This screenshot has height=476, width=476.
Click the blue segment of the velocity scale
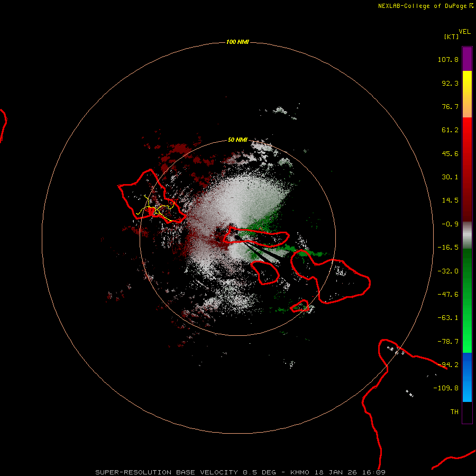(467, 377)
